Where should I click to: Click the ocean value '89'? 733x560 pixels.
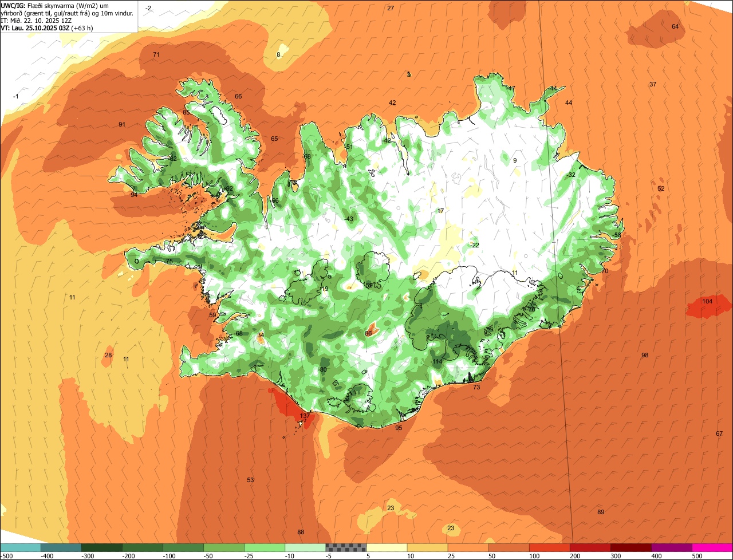(601, 512)
